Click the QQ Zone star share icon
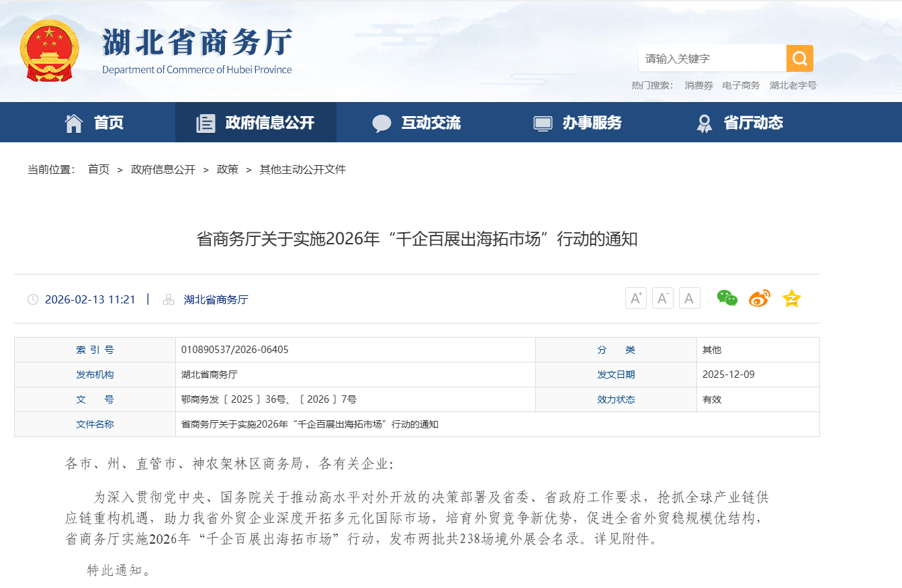This screenshot has height=588, width=902. [791, 298]
